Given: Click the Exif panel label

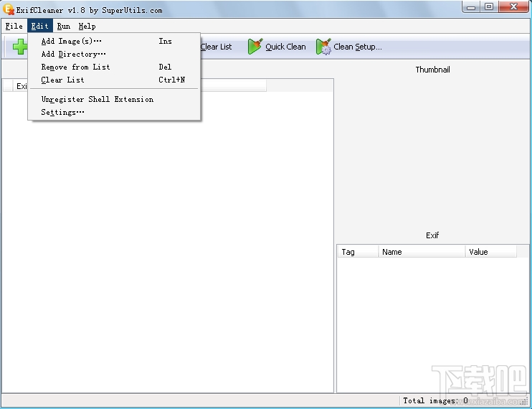Looking at the screenshot, I should point(432,235).
